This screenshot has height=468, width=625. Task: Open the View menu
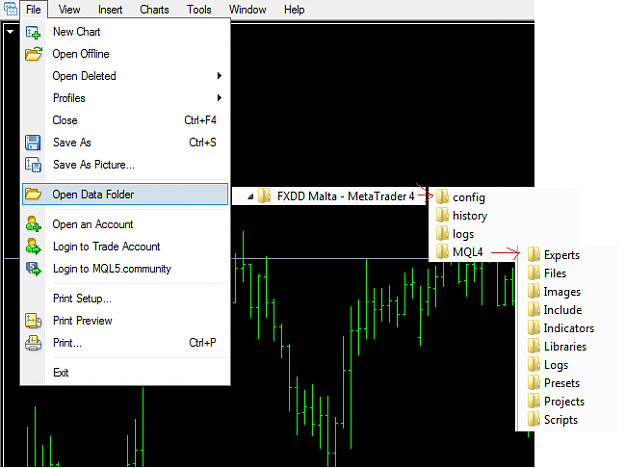click(x=69, y=9)
